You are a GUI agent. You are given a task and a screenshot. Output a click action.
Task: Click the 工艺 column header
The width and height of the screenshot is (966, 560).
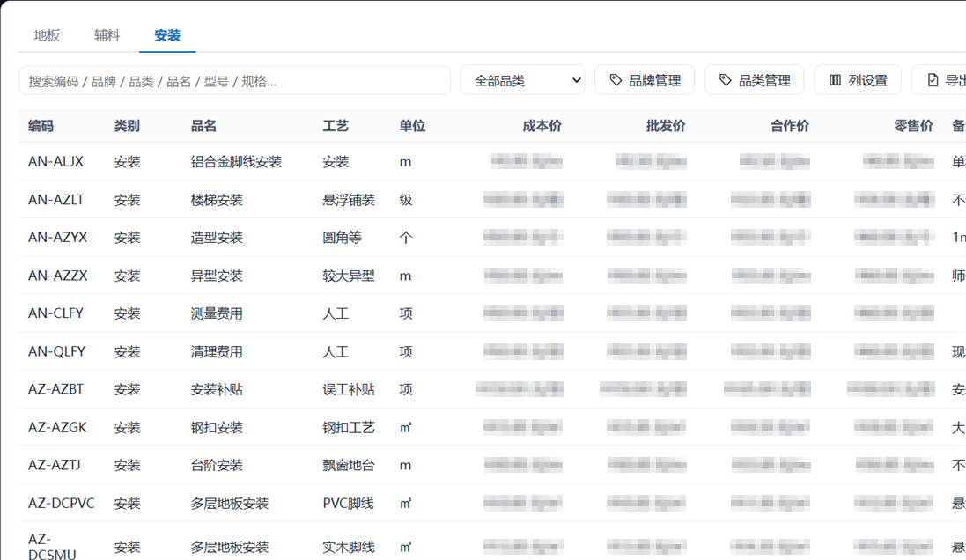point(336,126)
